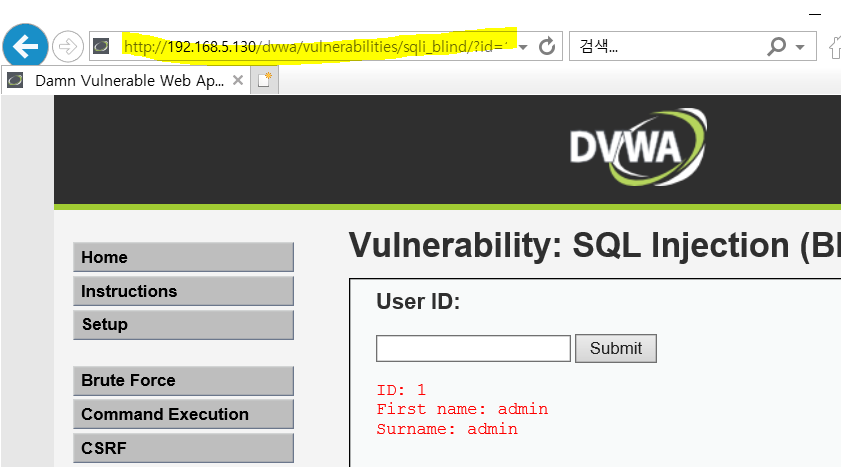Click the Submit button

[x=616, y=349]
